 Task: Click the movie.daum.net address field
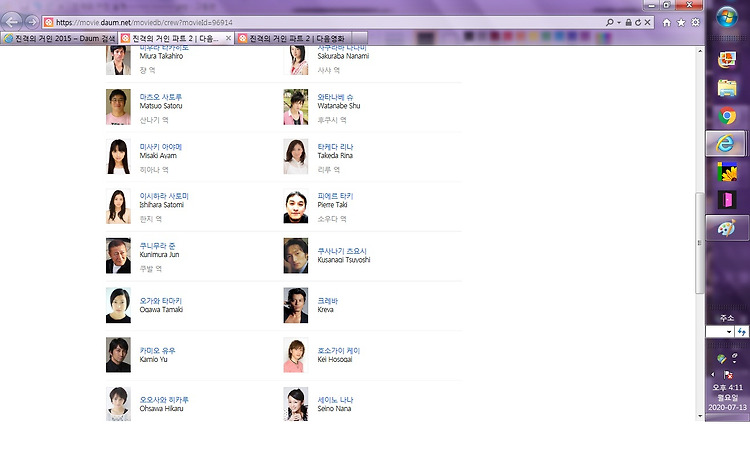pos(325,22)
